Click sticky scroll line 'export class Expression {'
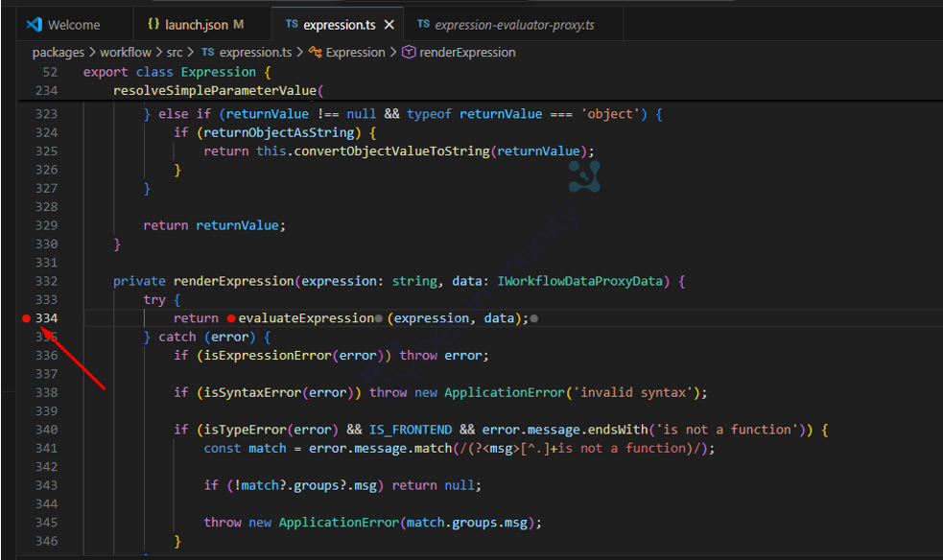The width and height of the screenshot is (943, 560). [x=177, y=72]
